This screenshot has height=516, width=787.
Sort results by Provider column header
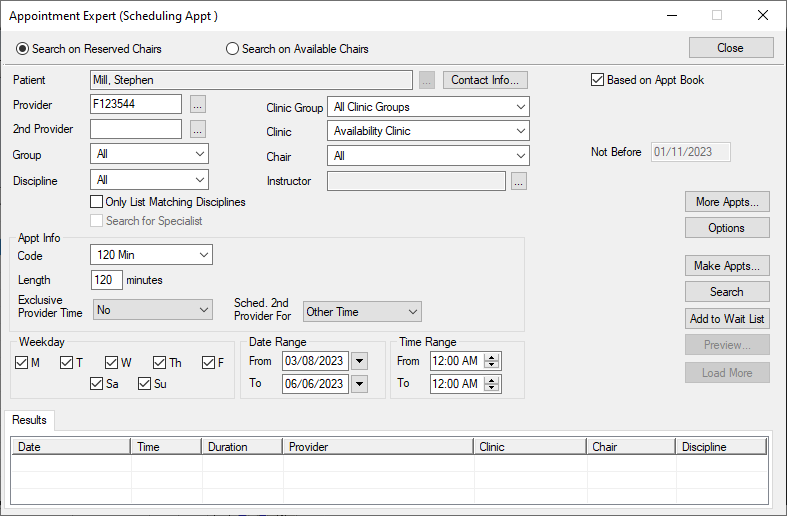(378, 447)
